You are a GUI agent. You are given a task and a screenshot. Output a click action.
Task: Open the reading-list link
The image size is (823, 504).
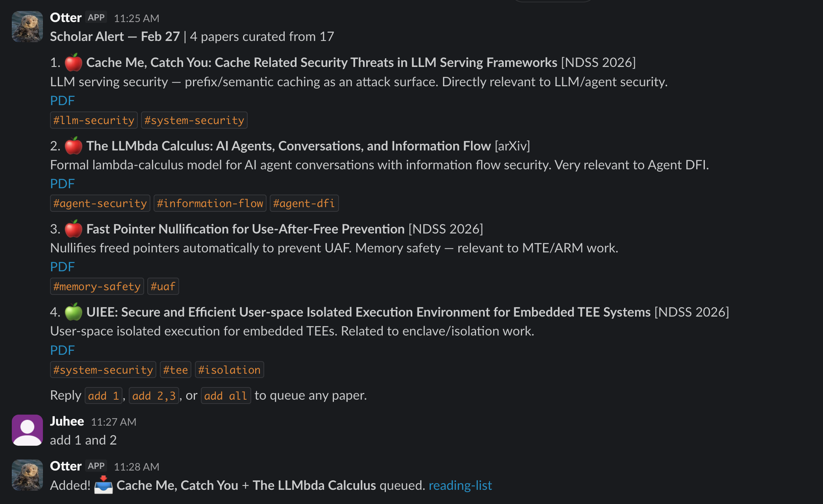click(x=460, y=485)
